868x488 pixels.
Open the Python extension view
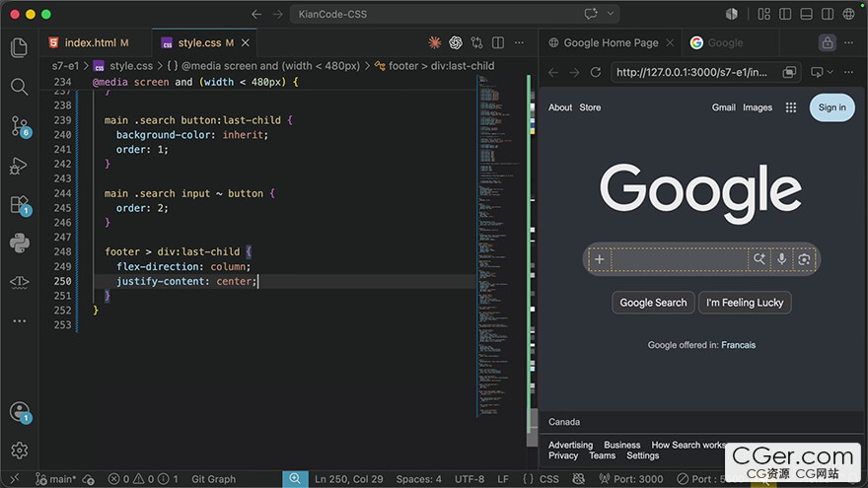click(x=20, y=243)
